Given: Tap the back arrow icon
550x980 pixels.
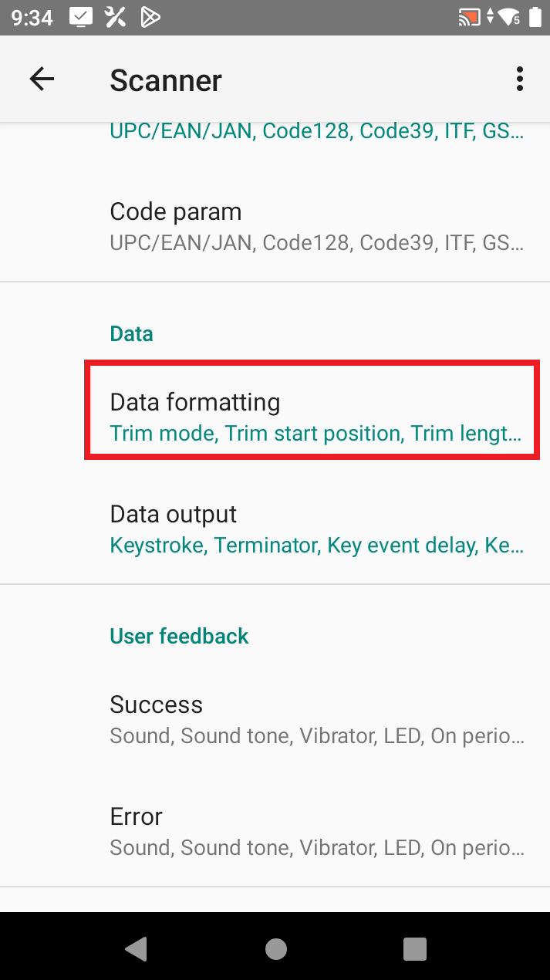Looking at the screenshot, I should click(x=42, y=79).
